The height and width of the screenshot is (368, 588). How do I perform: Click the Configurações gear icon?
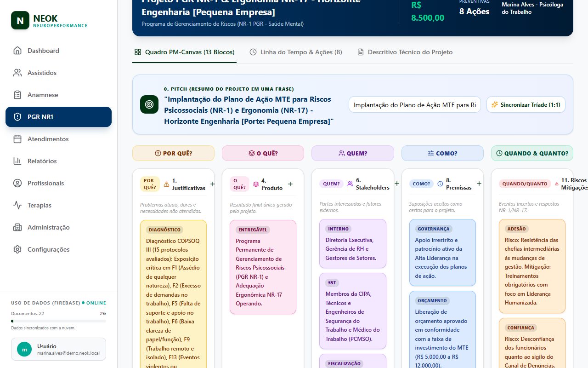[17, 249]
